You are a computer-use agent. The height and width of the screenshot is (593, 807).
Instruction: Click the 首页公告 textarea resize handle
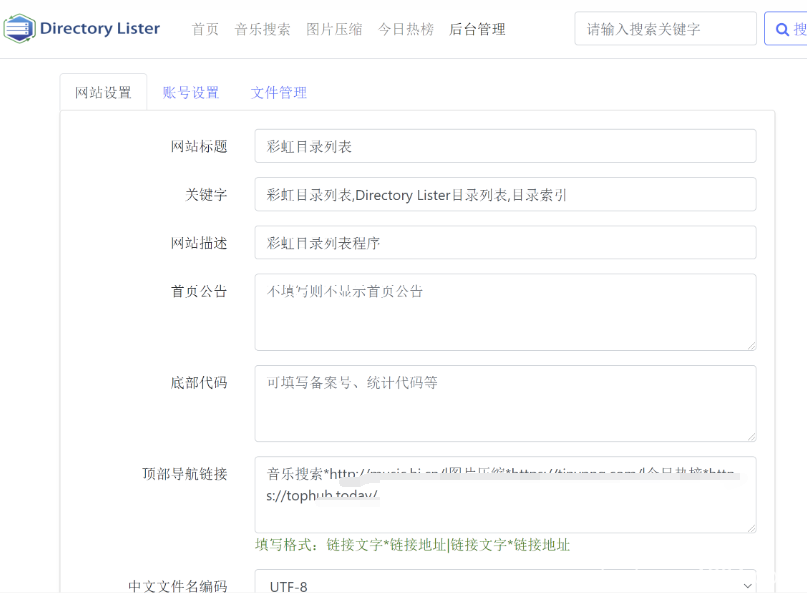click(x=750, y=344)
